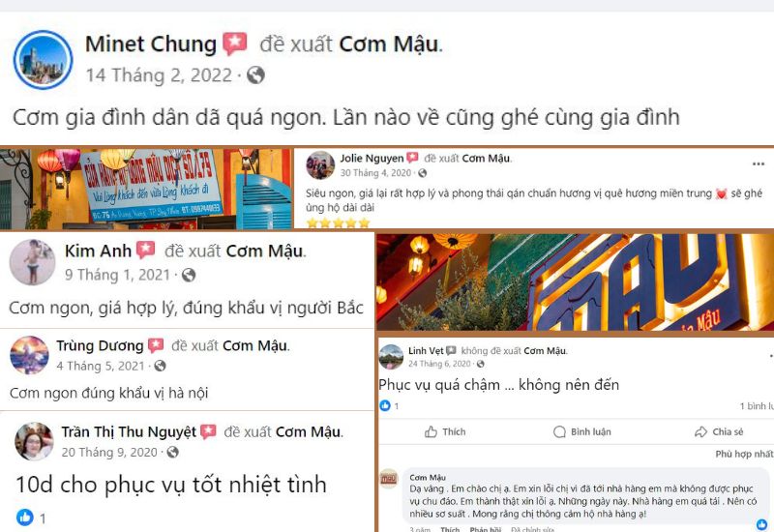Expand the Phù hợp nhất comment sorting dropdown
This screenshot has height=532, width=774.
[744, 454]
